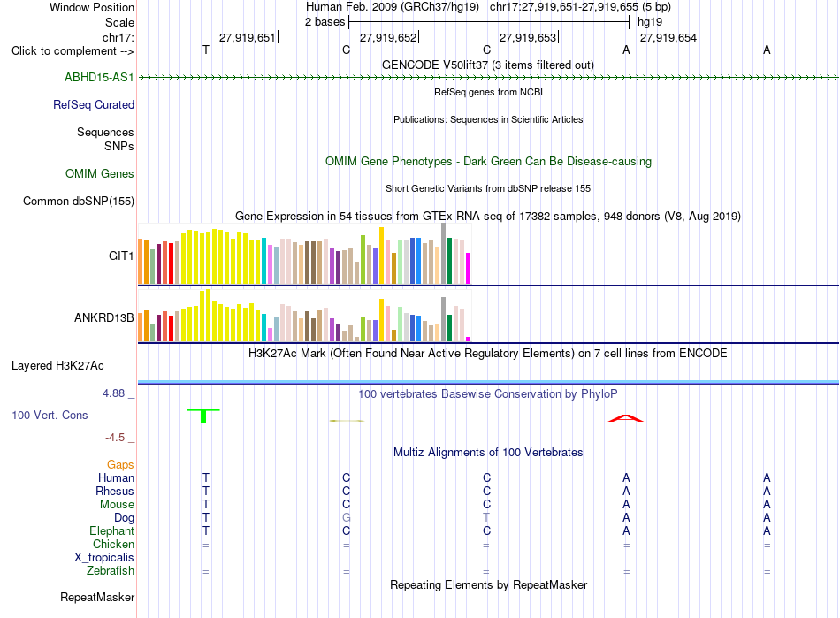Click the hg19 scale label

point(650,22)
